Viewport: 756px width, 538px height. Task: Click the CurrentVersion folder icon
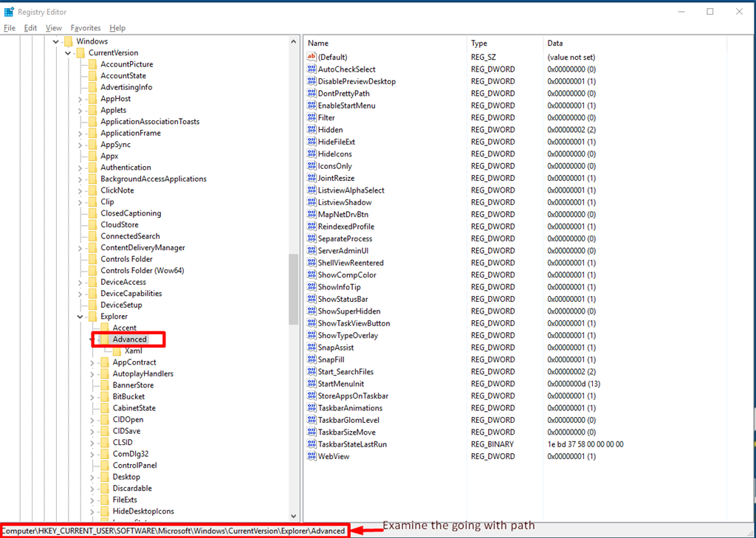pos(80,52)
